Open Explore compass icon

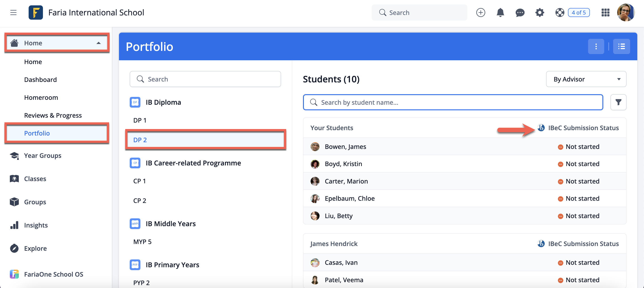[14, 248]
